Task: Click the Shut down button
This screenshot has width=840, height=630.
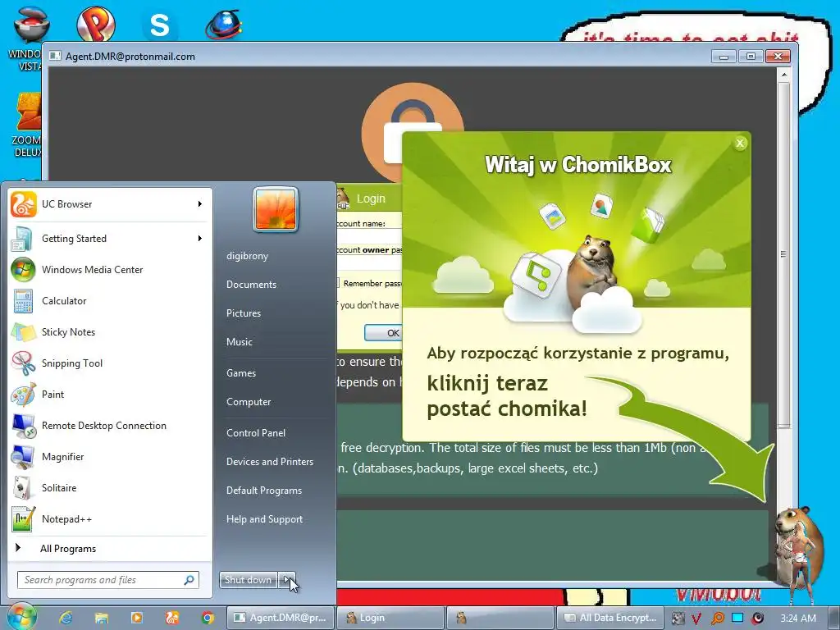Action: tap(248, 580)
